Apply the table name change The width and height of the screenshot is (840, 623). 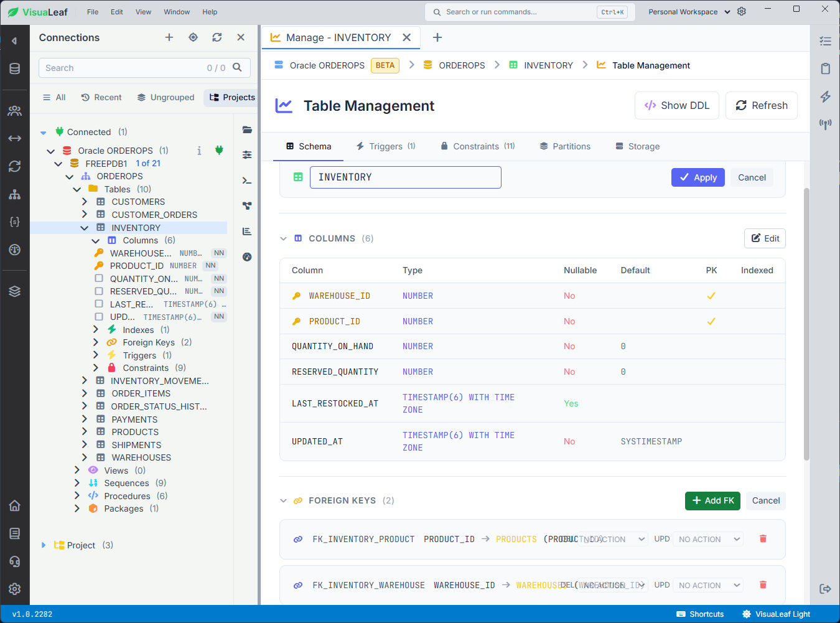click(x=698, y=177)
